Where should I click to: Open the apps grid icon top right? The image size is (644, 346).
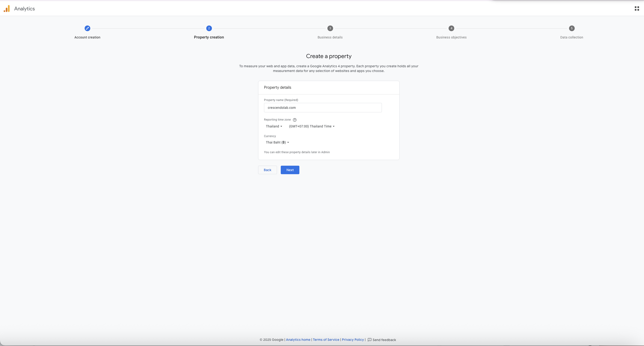637,8
